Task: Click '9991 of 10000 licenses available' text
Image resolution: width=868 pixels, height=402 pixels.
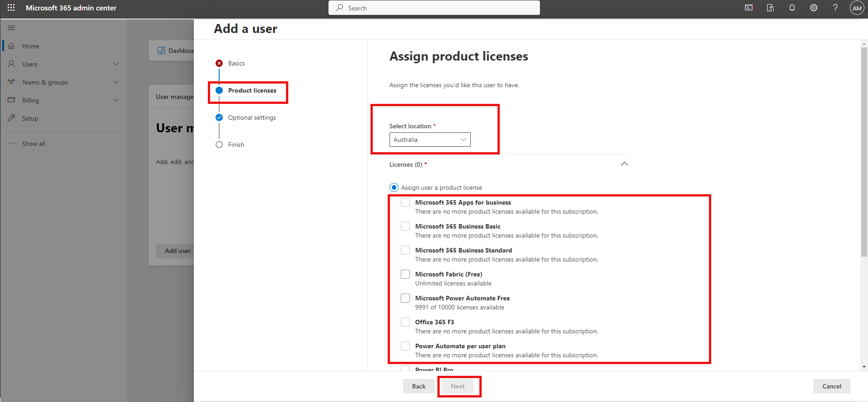Action: pos(460,307)
